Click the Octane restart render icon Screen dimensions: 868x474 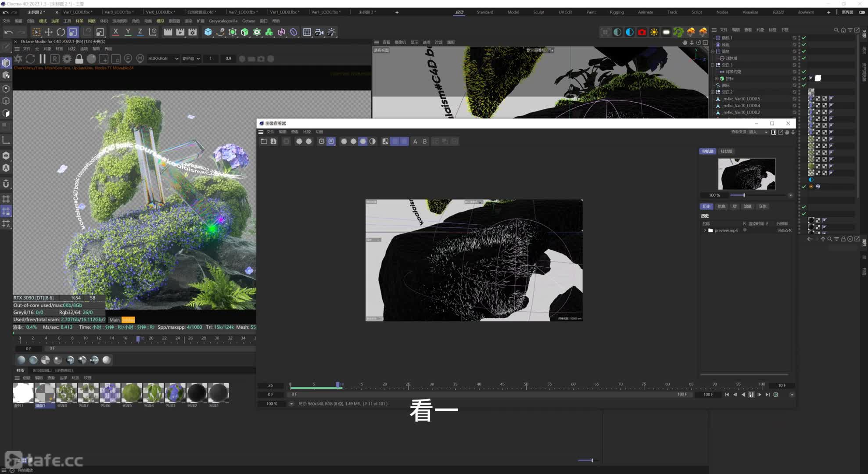pos(30,58)
